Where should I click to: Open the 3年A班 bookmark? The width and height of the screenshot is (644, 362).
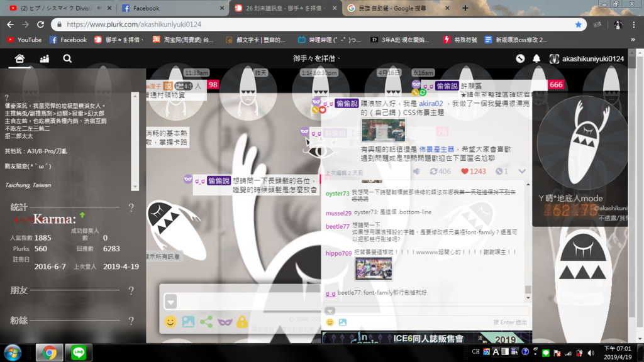pyautogui.click(x=399, y=40)
